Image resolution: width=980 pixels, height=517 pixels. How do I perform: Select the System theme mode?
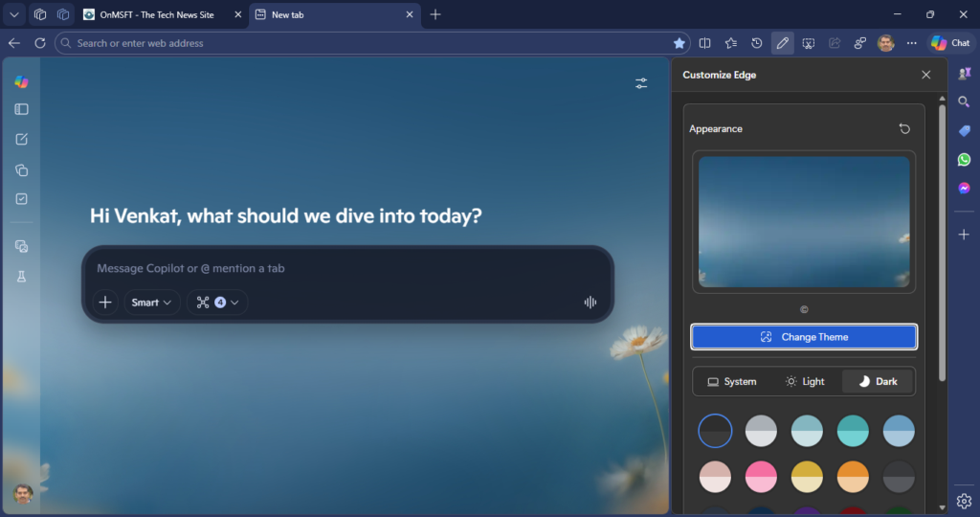[x=732, y=381]
